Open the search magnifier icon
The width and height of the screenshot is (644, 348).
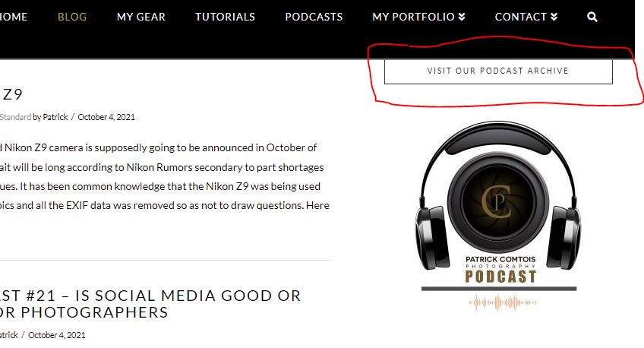click(592, 17)
